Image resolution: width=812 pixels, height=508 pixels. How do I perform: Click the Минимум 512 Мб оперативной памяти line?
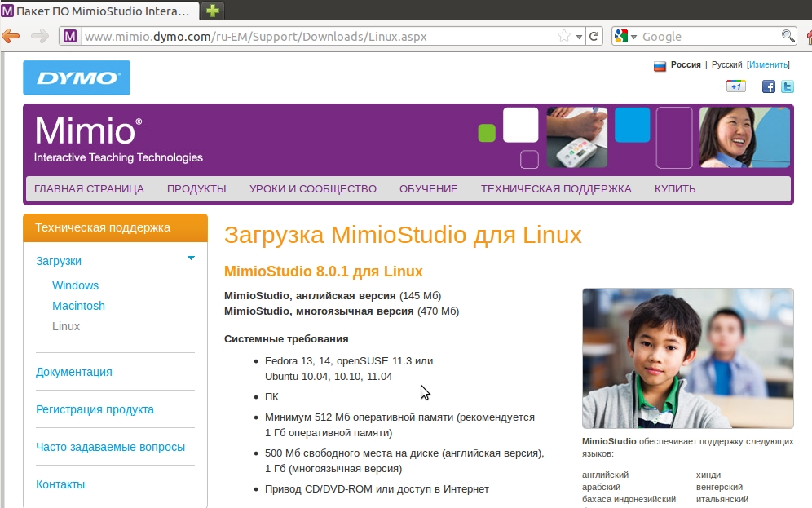[399, 425]
